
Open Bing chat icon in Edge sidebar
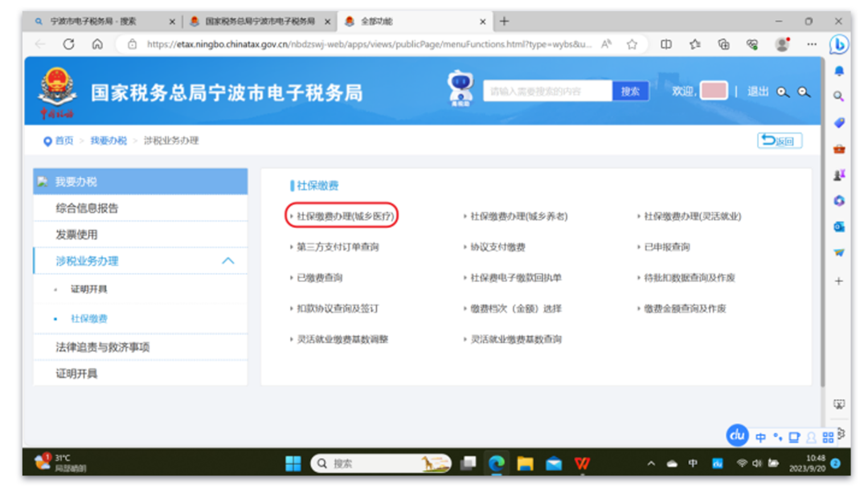838,44
